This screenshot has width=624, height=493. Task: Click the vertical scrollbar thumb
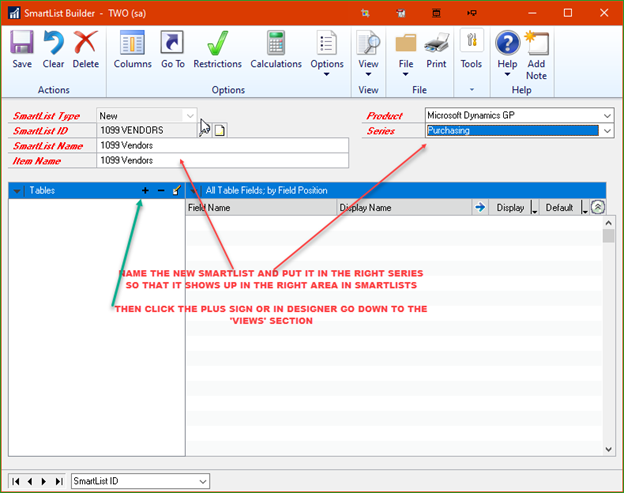pyautogui.click(x=608, y=236)
